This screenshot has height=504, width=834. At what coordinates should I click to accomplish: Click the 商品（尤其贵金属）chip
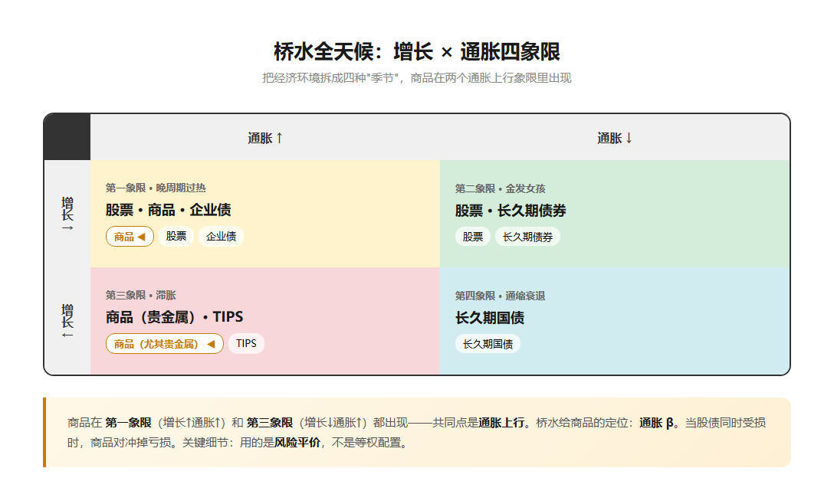[x=164, y=344]
